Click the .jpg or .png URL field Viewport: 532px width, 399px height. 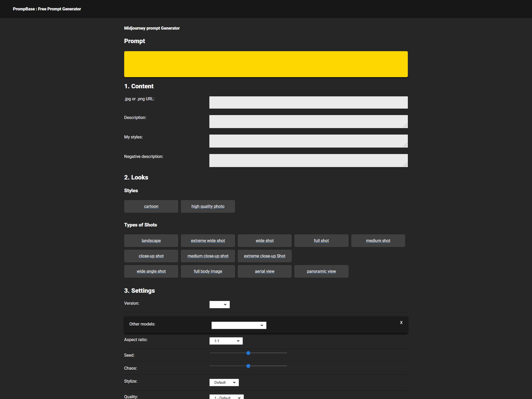coord(309,102)
